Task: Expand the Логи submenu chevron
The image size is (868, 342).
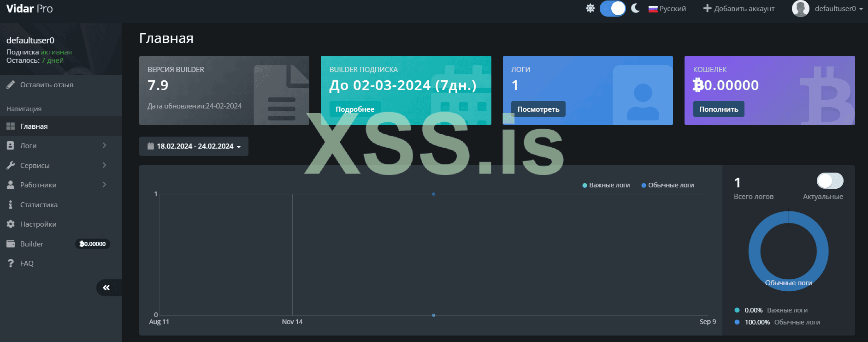Action: 105,145
